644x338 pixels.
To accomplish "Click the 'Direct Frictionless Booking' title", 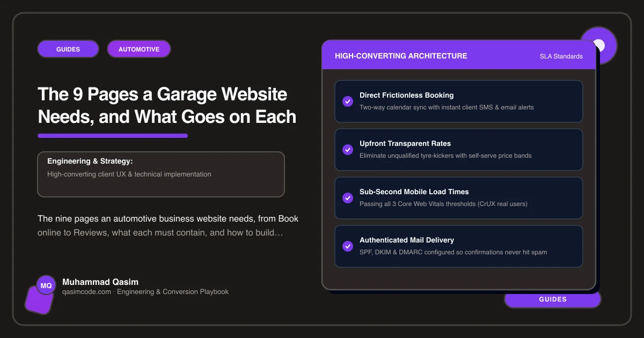I will click(407, 95).
